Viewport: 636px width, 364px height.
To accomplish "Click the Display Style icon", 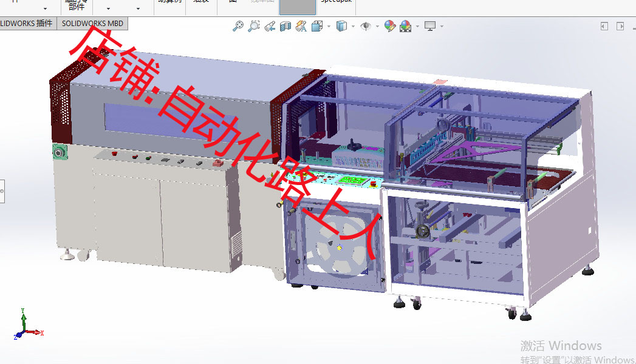I will coord(341,26).
